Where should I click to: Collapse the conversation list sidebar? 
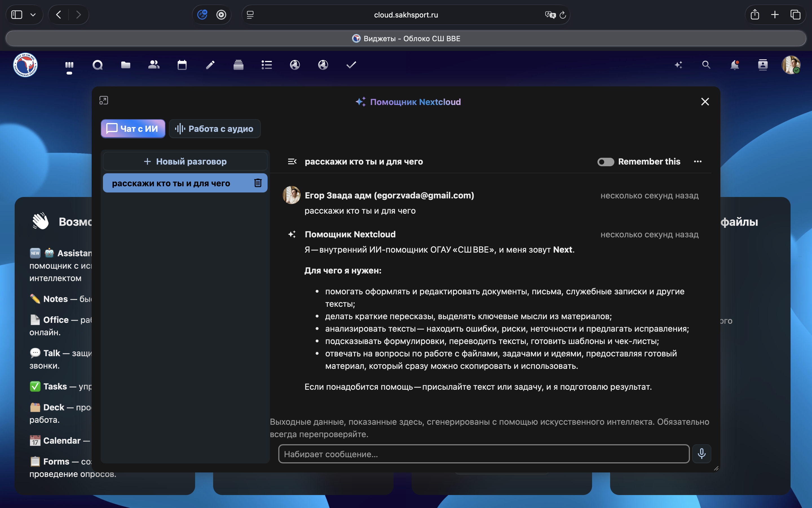(x=292, y=162)
